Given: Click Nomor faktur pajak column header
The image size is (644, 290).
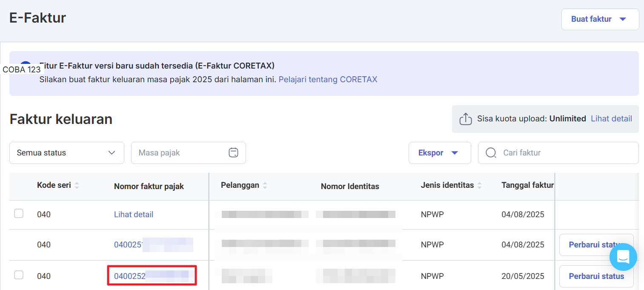Looking at the screenshot, I should coord(149,187).
